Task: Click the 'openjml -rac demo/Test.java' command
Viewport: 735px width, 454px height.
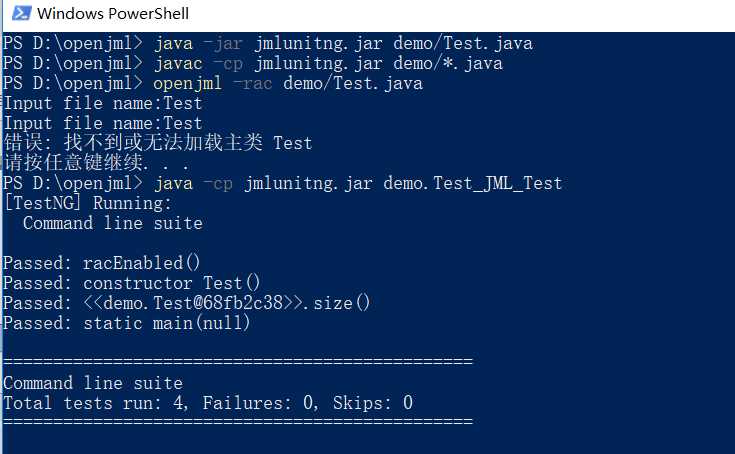Action: (288, 83)
